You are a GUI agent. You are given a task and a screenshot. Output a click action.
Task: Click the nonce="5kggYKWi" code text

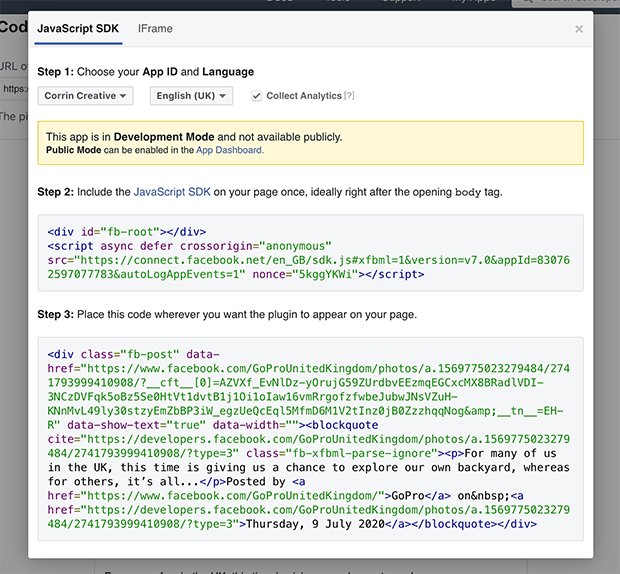click(x=305, y=274)
